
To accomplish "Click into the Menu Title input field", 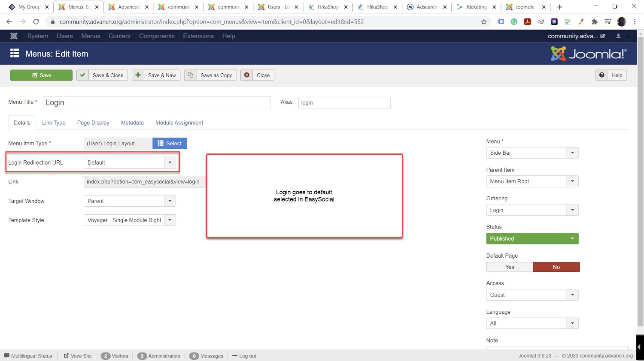I will point(157,102).
